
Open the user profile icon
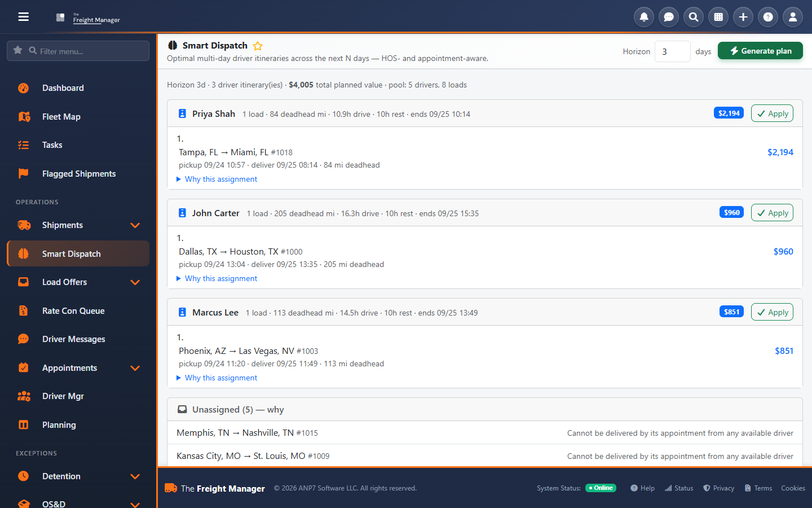793,17
